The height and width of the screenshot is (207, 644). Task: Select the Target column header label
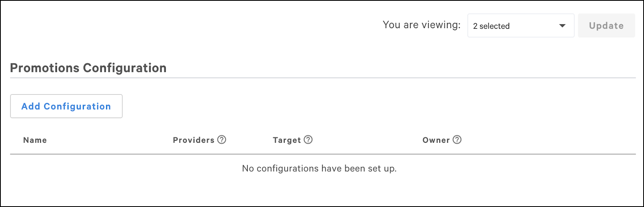coord(287,140)
